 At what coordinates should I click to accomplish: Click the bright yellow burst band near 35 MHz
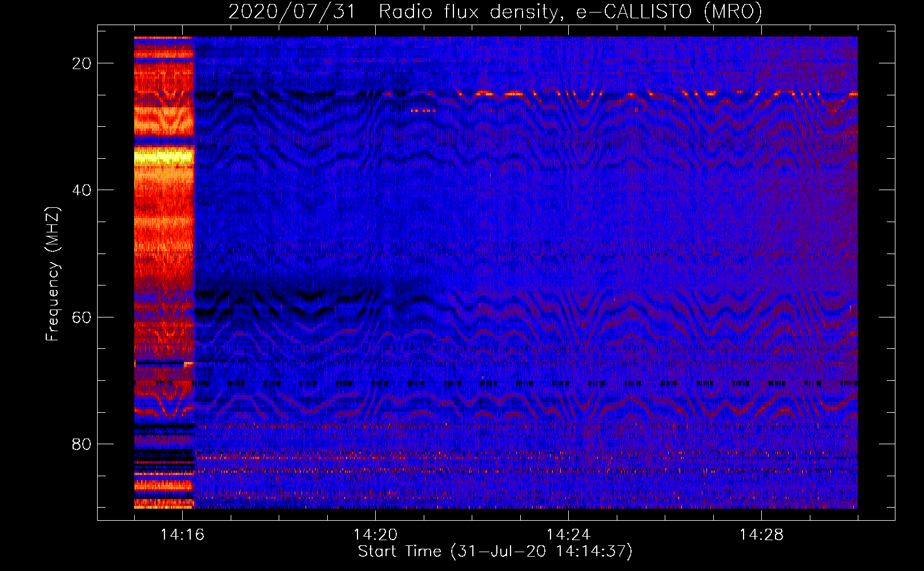point(164,156)
